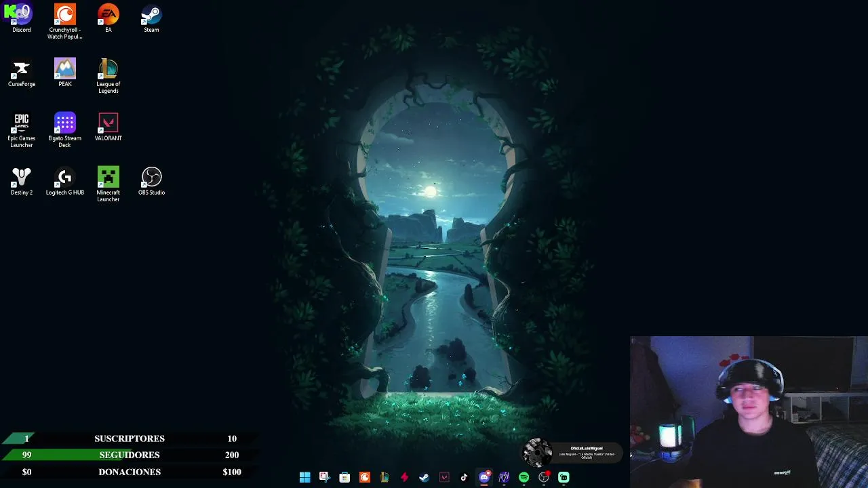Click the webcam feed overlay

click(749, 412)
